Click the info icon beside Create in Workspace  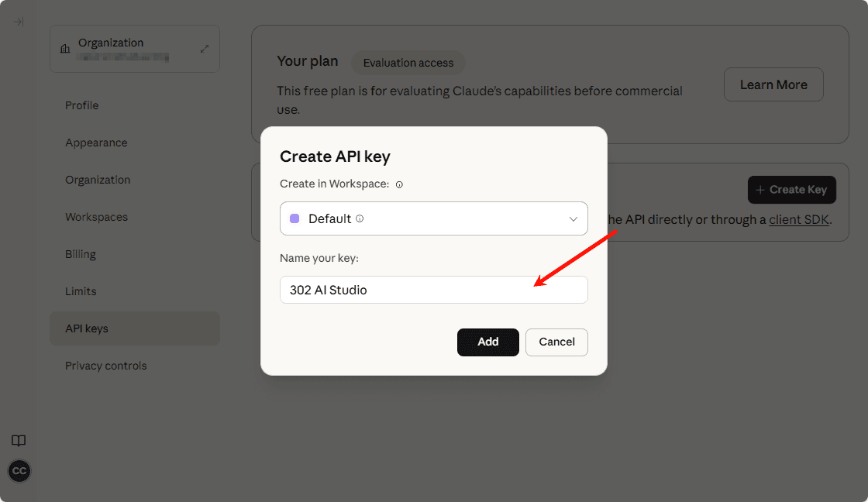point(399,184)
